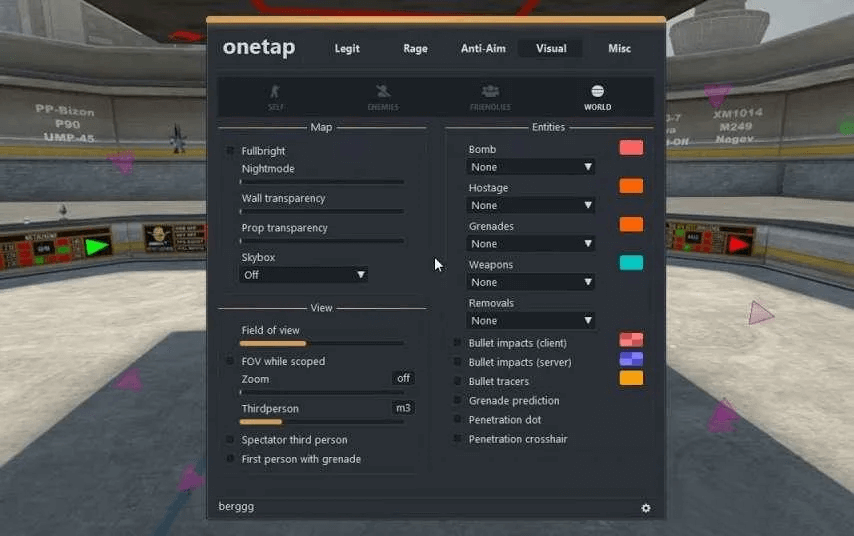Expand the Bomb entity dropdown
The height and width of the screenshot is (536, 854).
pos(531,167)
